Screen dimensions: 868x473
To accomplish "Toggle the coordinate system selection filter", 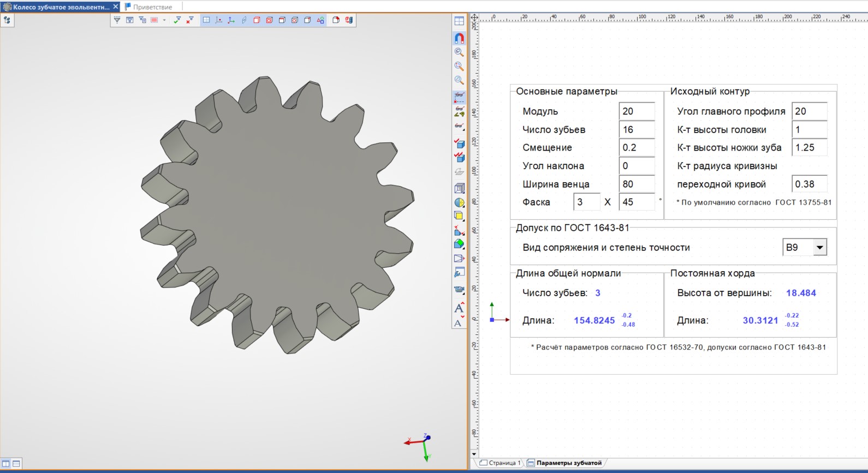I will pyautogui.click(x=231, y=20).
